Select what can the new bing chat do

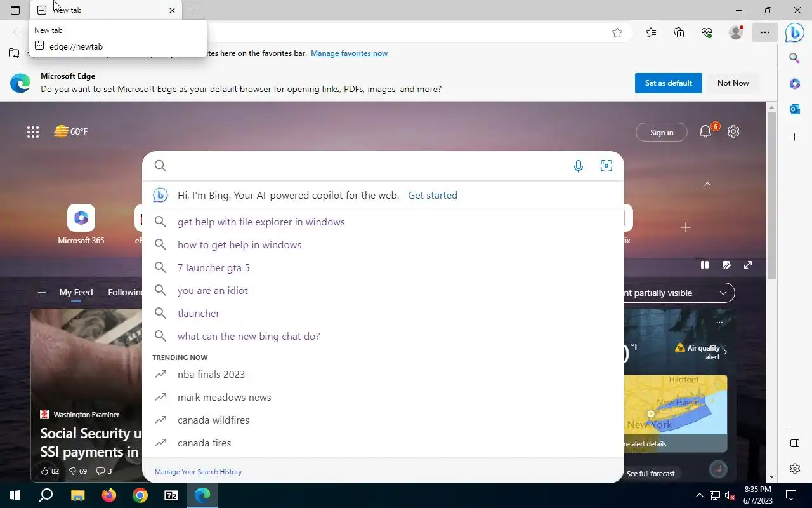(383, 337)
